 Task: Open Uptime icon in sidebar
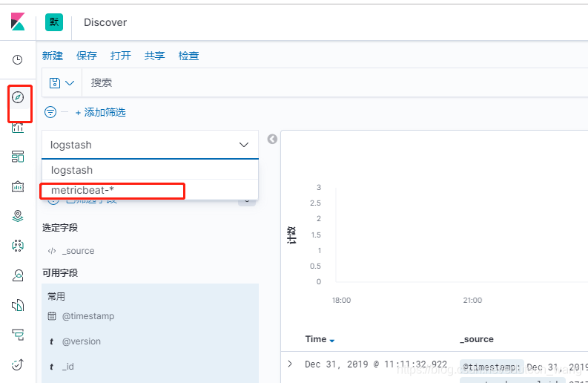pyautogui.click(x=18, y=364)
